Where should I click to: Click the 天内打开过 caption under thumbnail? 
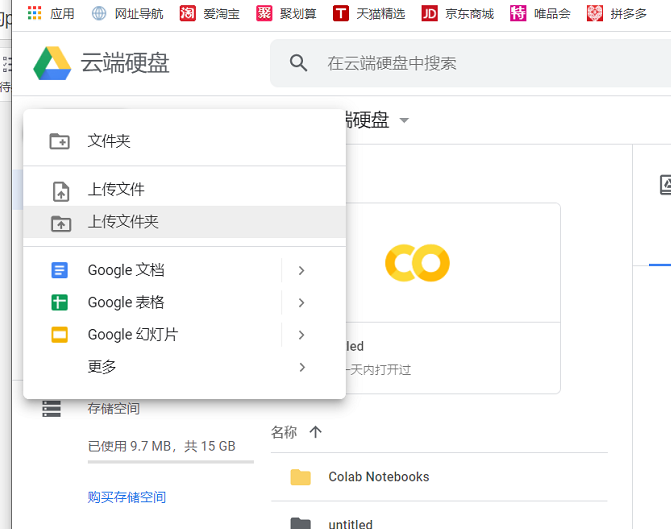click(x=379, y=370)
